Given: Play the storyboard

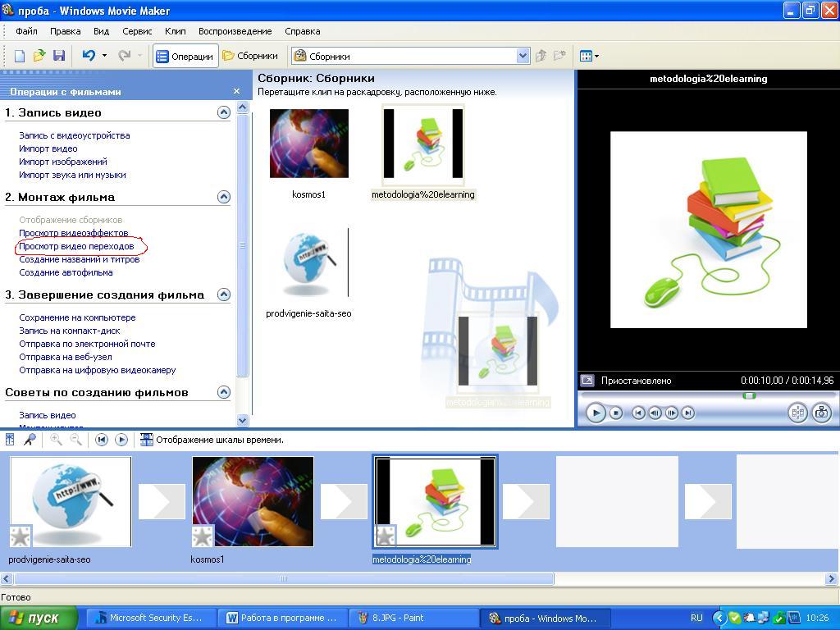Looking at the screenshot, I should coord(121,440).
